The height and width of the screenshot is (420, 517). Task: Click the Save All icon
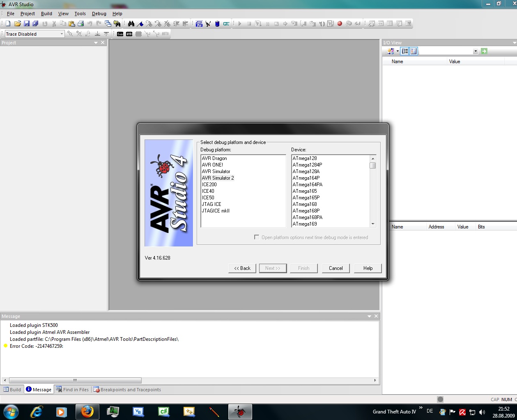35,24
